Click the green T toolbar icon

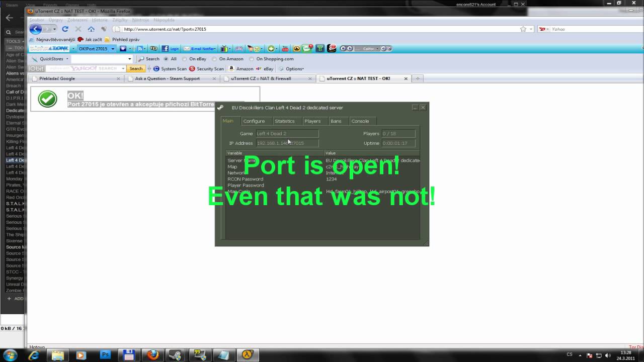[319, 48]
